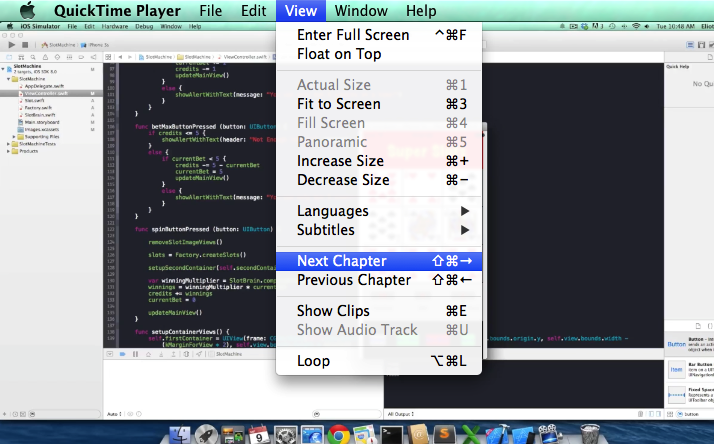Open the QuickTime Edit menu
This screenshot has height=444, width=714.
pos(254,10)
